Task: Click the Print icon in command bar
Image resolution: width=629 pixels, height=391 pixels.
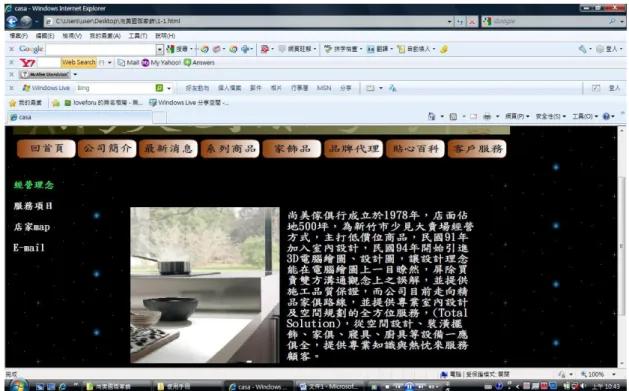Action: pyautogui.click(x=487, y=116)
